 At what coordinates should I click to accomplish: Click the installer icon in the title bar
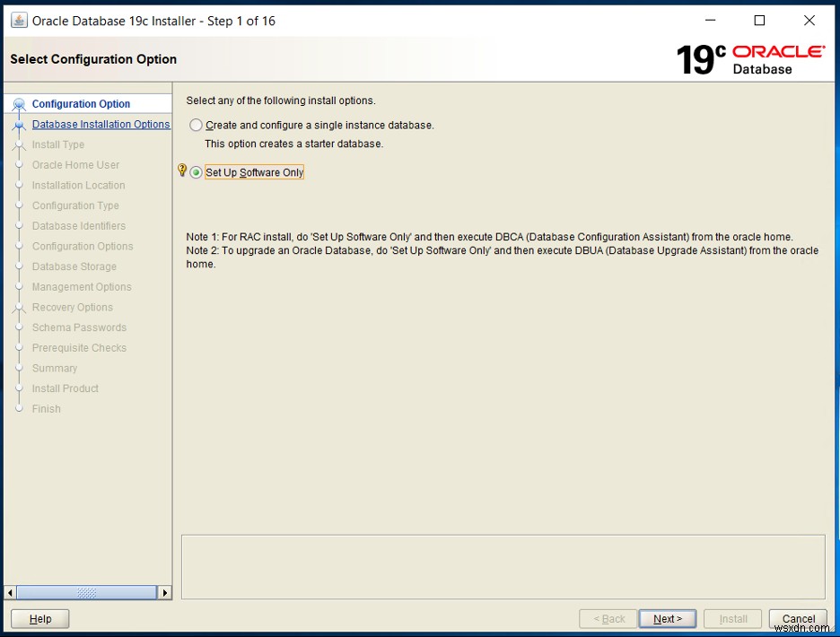click(x=19, y=20)
